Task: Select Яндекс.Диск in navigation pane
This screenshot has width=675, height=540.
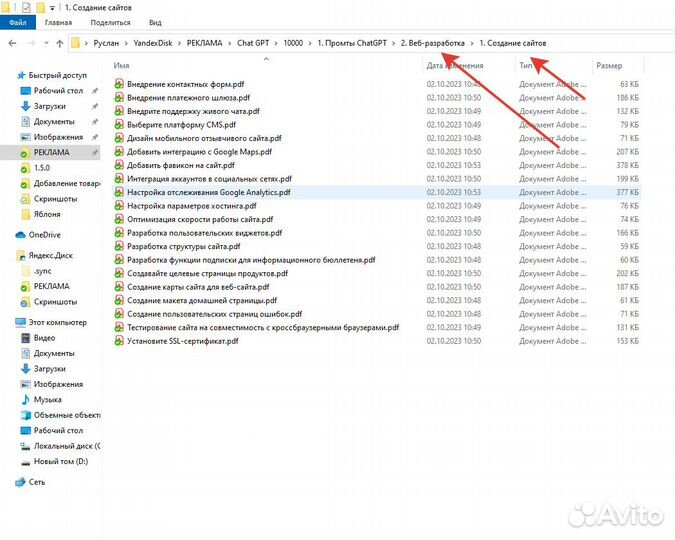Action: click(50, 256)
